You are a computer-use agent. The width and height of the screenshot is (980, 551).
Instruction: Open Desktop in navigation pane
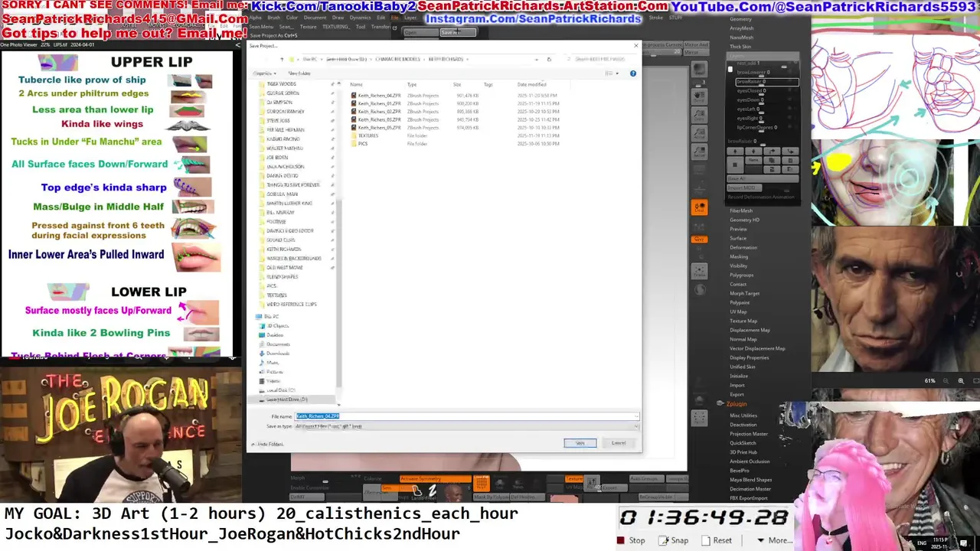[274, 335]
